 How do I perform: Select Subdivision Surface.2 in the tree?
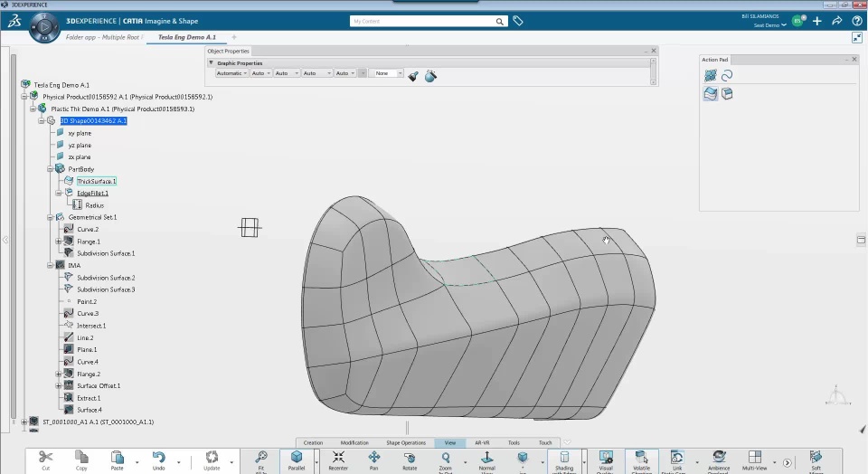[x=106, y=278]
